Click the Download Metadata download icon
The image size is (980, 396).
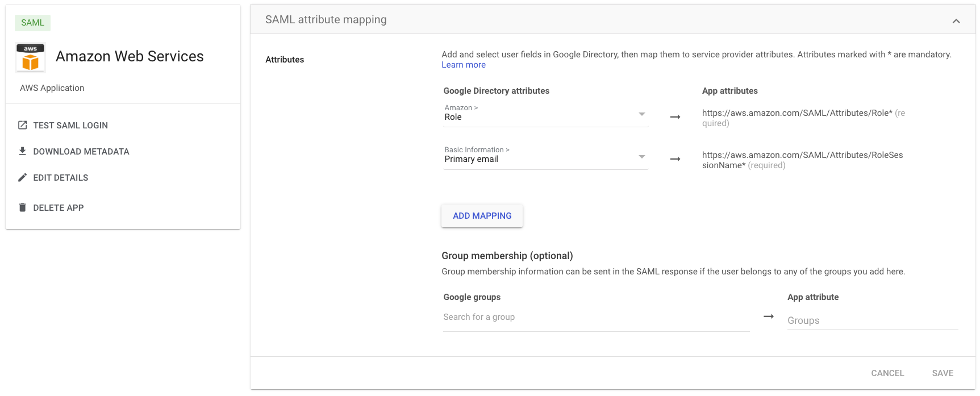click(x=23, y=151)
